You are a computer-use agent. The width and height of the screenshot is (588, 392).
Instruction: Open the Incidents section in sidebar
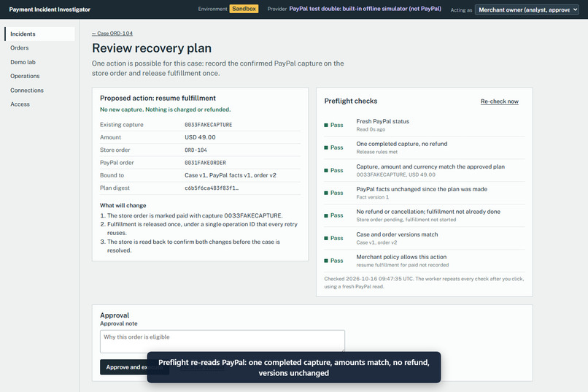tap(39, 34)
